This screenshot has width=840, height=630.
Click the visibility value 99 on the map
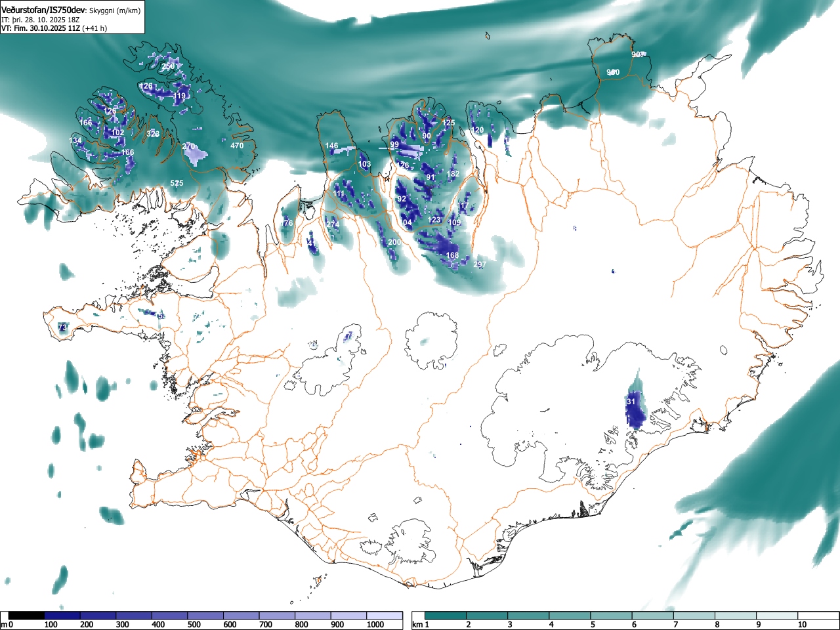pos(394,144)
